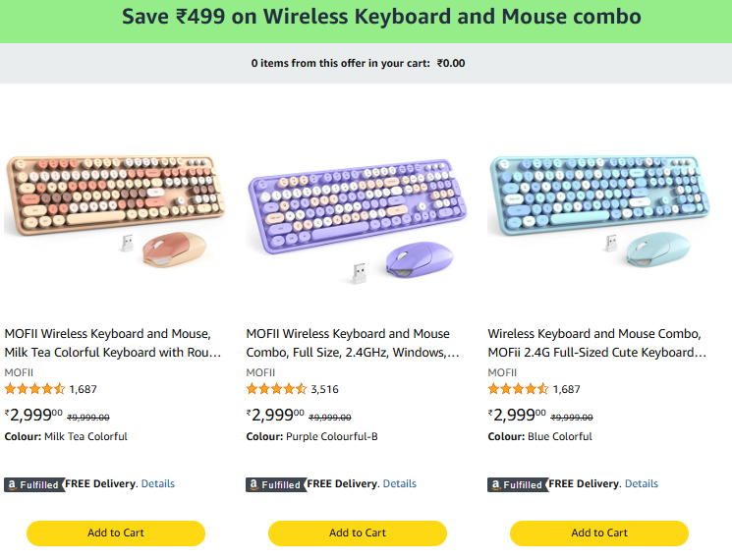Click Fulfilled badge under Milk Tea keyboard
This screenshot has height=560, width=732.
[x=33, y=484]
